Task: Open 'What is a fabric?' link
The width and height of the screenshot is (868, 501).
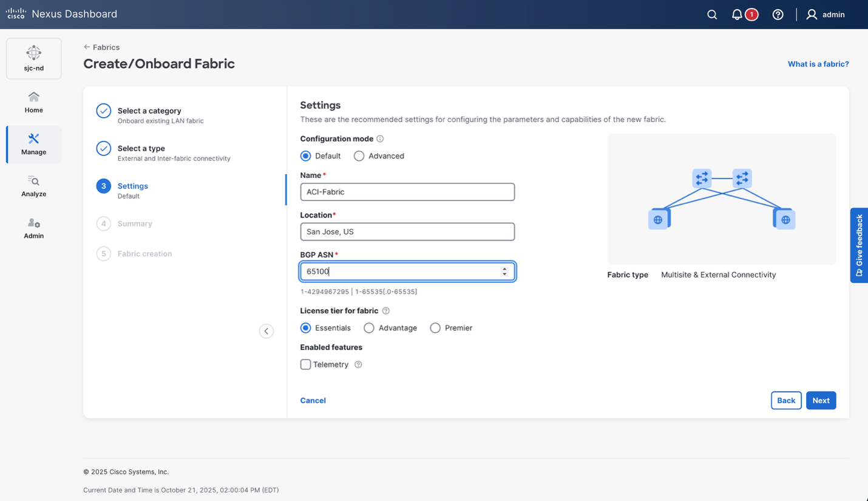Action: (x=818, y=64)
